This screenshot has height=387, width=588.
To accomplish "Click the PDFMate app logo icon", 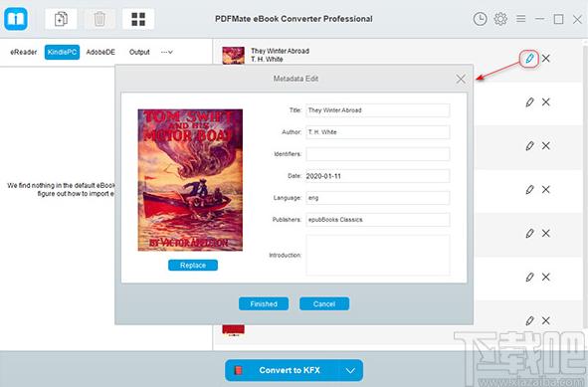I will [16, 18].
